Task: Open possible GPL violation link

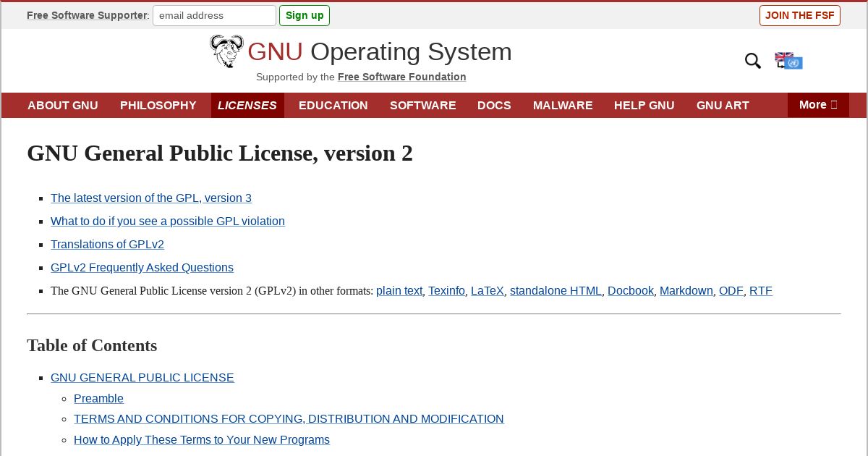Action: 168,221
